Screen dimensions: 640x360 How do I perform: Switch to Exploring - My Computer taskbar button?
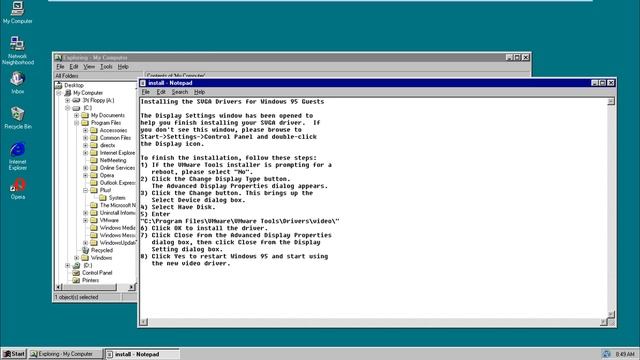(65, 354)
